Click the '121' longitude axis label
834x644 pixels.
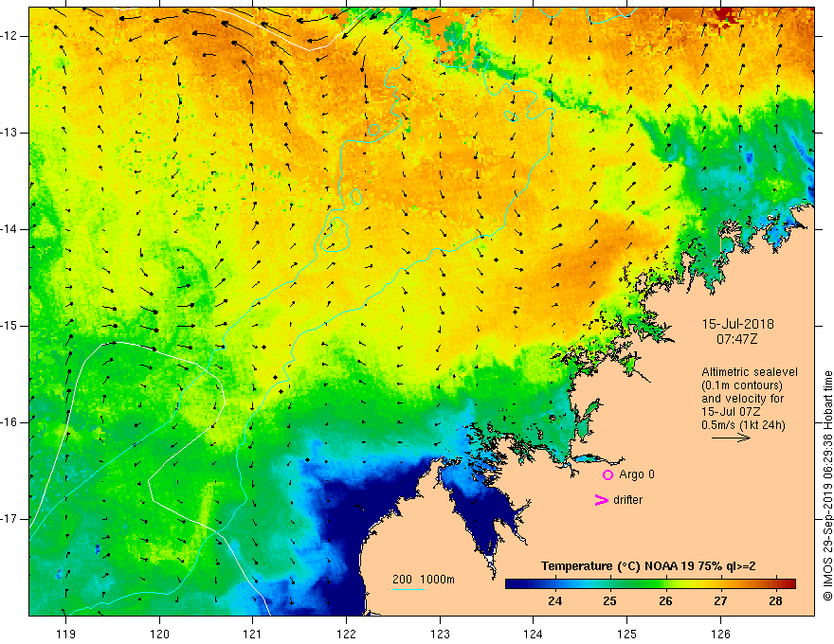coord(253,634)
